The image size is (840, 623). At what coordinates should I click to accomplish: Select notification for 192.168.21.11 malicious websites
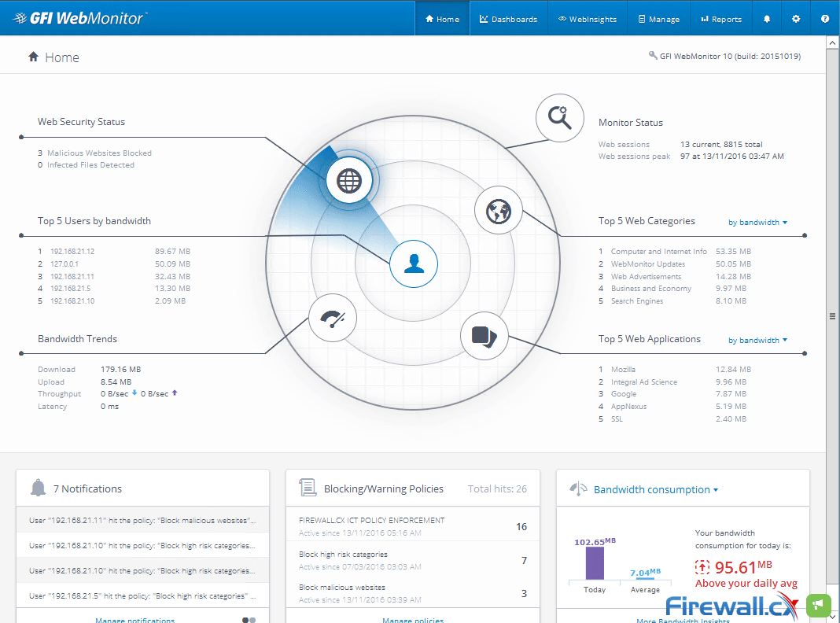142,520
